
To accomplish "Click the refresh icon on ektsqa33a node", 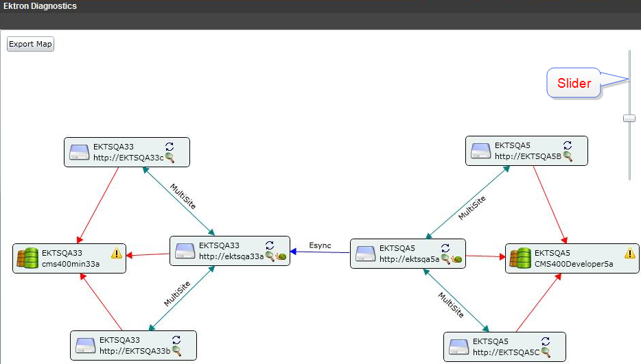I will [270, 245].
